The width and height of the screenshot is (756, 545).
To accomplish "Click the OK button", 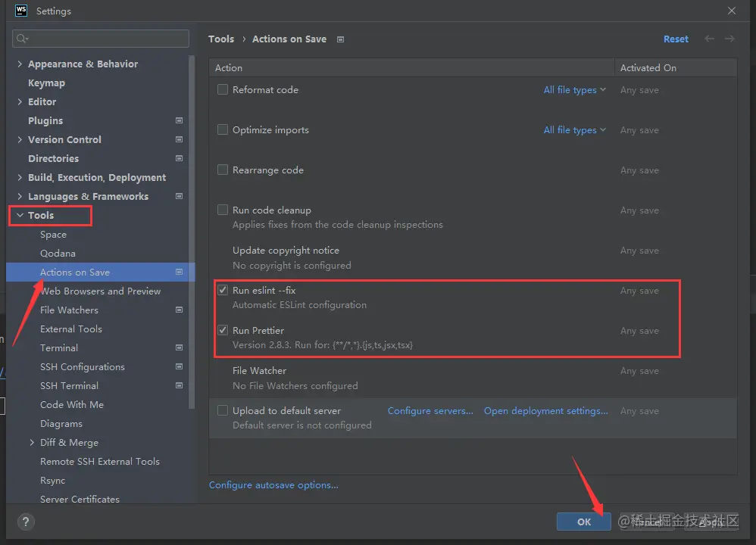I will 584,522.
